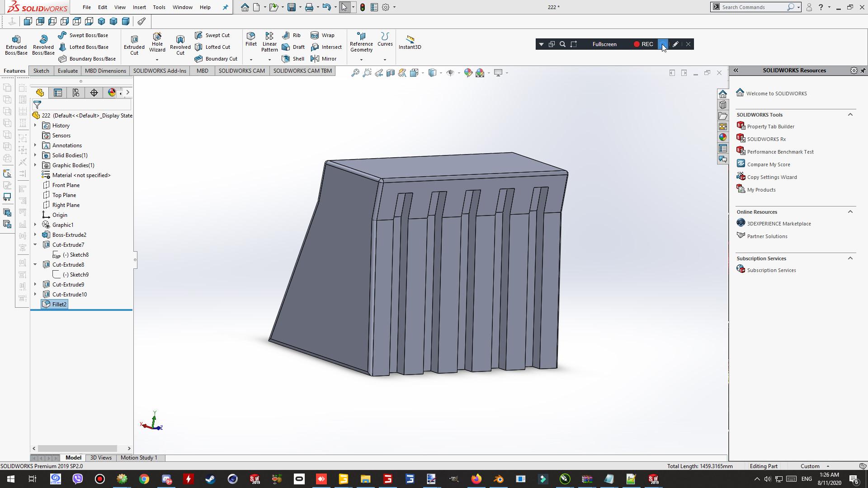The height and width of the screenshot is (488, 868).
Task: Pin the SOLIDWORKS Resources task pane
Action: [863, 70]
